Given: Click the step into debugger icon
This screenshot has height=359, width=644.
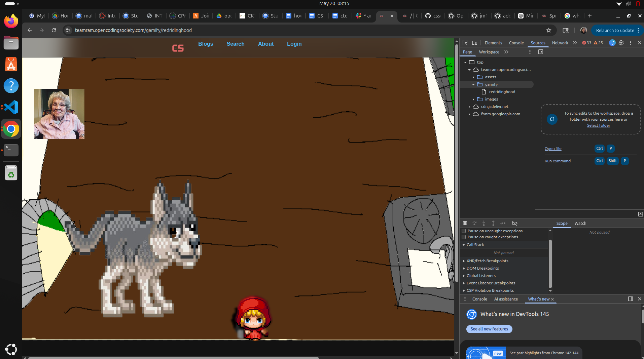Looking at the screenshot, I should pos(484,223).
